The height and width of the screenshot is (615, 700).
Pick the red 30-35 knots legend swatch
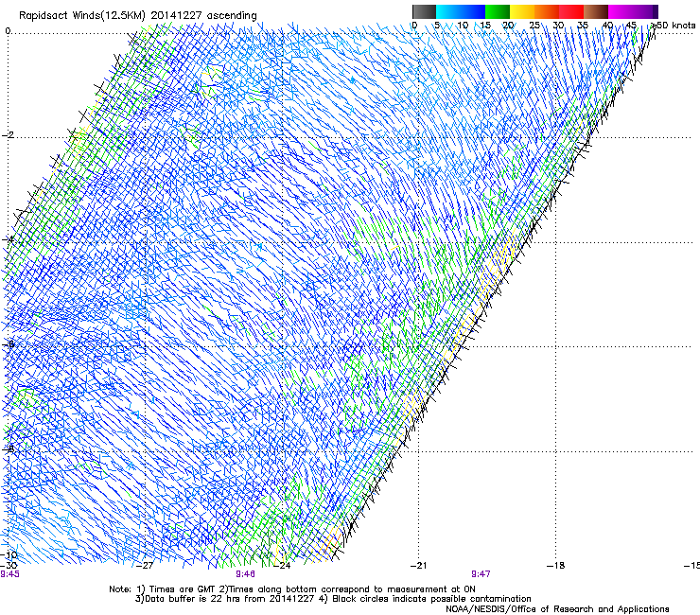[571, 11]
